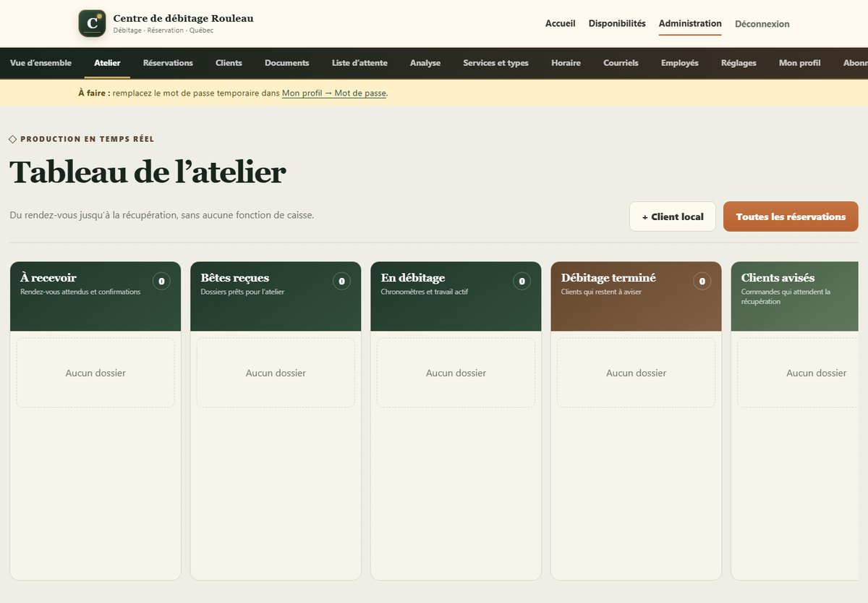Open the Liste d'attente tab
The width and height of the screenshot is (868, 603).
coord(359,63)
